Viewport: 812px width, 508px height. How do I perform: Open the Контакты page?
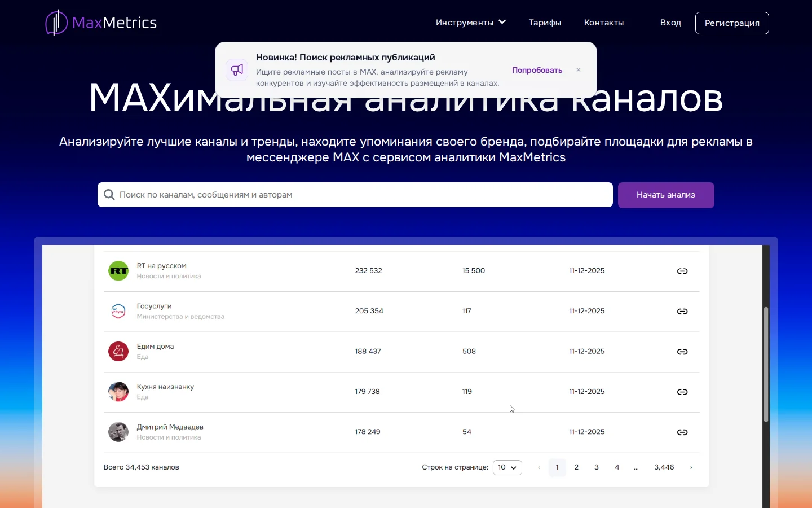pyautogui.click(x=604, y=23)
